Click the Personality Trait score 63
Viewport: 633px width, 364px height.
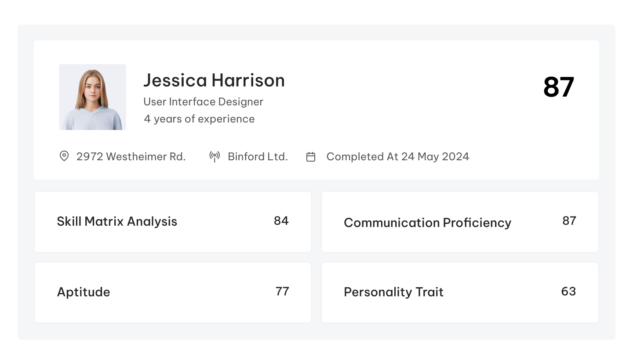tap(568, 291)
